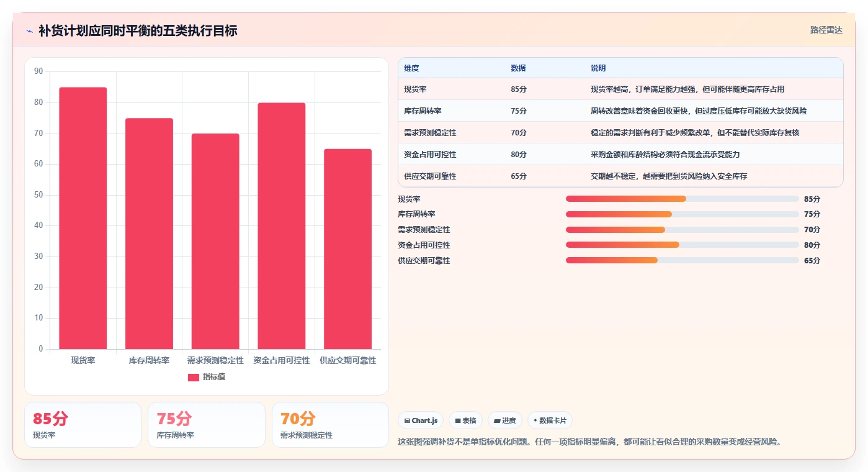Click the 供应交期可靠性 chart bar
This screenshot has height=472, width=868.
(347, 249)
